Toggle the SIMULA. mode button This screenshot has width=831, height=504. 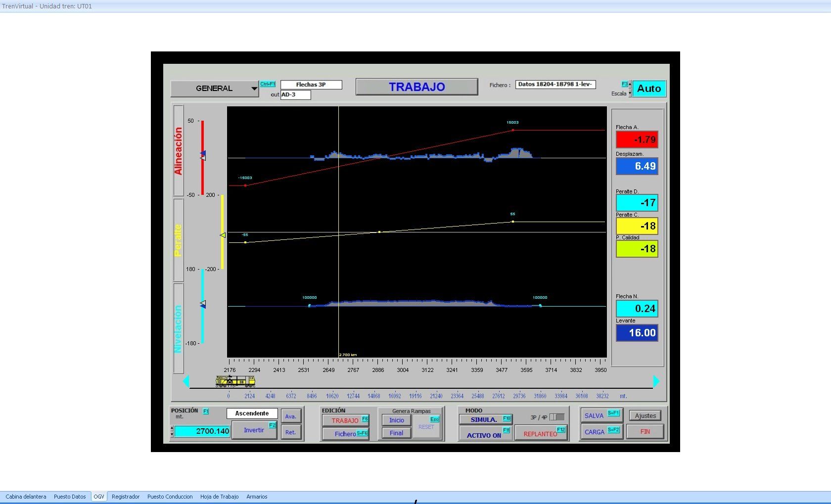pyautogui.click(x=485, y=419)
